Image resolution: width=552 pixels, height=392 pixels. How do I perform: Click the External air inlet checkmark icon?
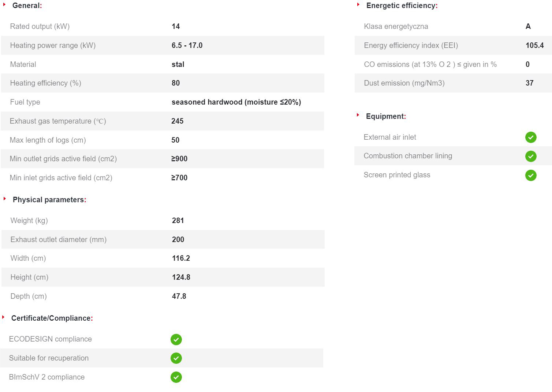531,137
